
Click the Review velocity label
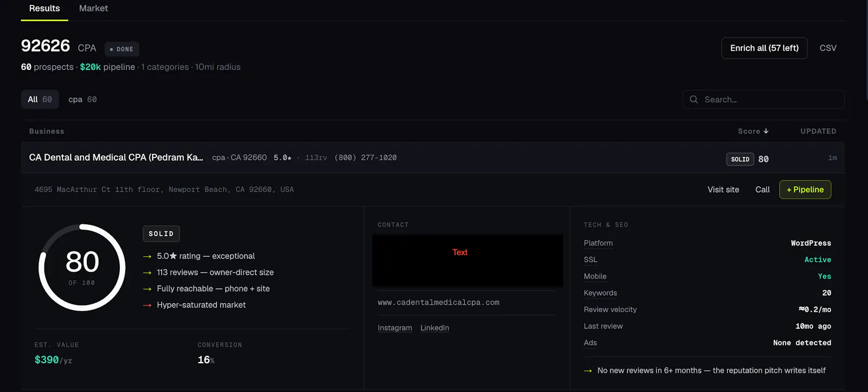tap(610, 309)
